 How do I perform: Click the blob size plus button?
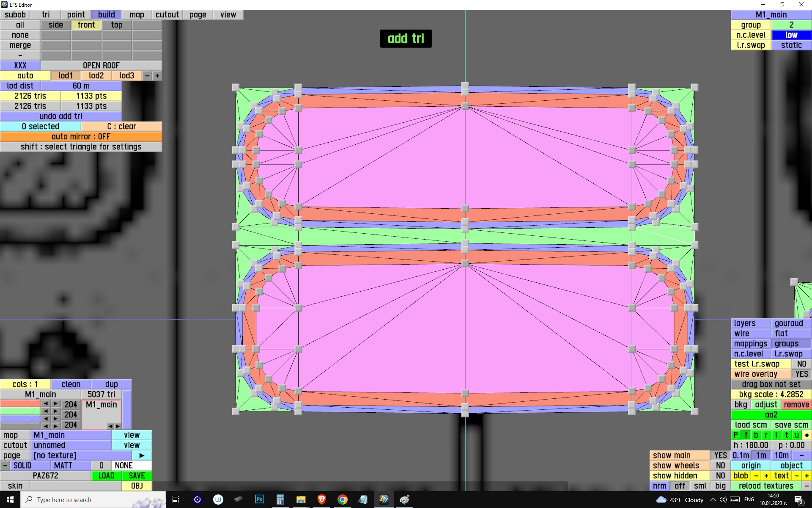[x=766, y=476]
